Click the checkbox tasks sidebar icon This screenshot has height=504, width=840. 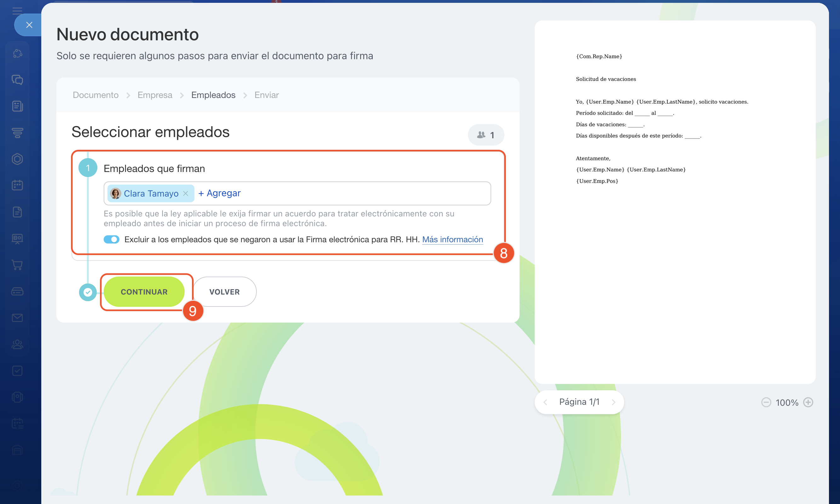[17, 370]
